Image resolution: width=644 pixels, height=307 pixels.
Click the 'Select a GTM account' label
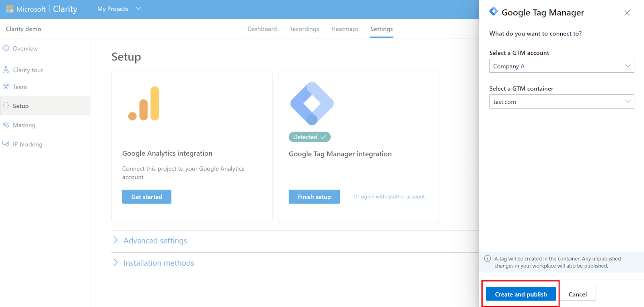click(x=519, y=53)
